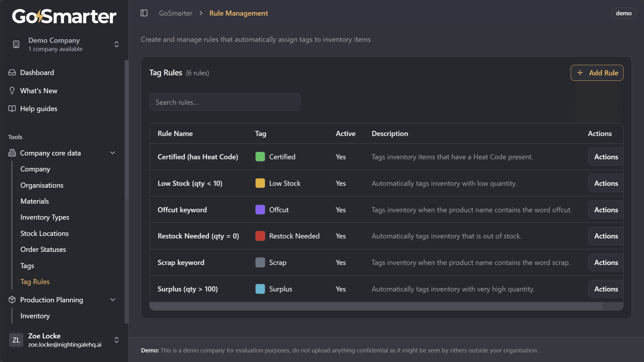Collapse the Production Planning section
The image size is (644, 362).
point(112,300)
